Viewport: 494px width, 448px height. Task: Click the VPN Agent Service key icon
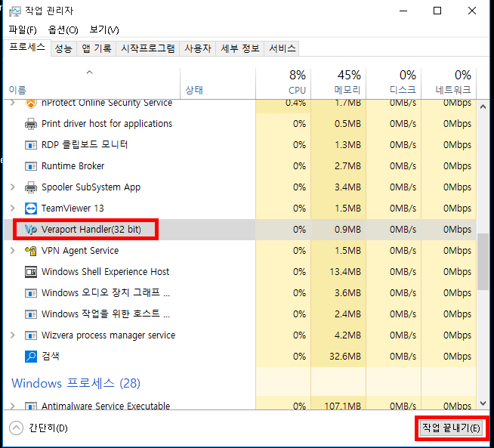(30, 251)
